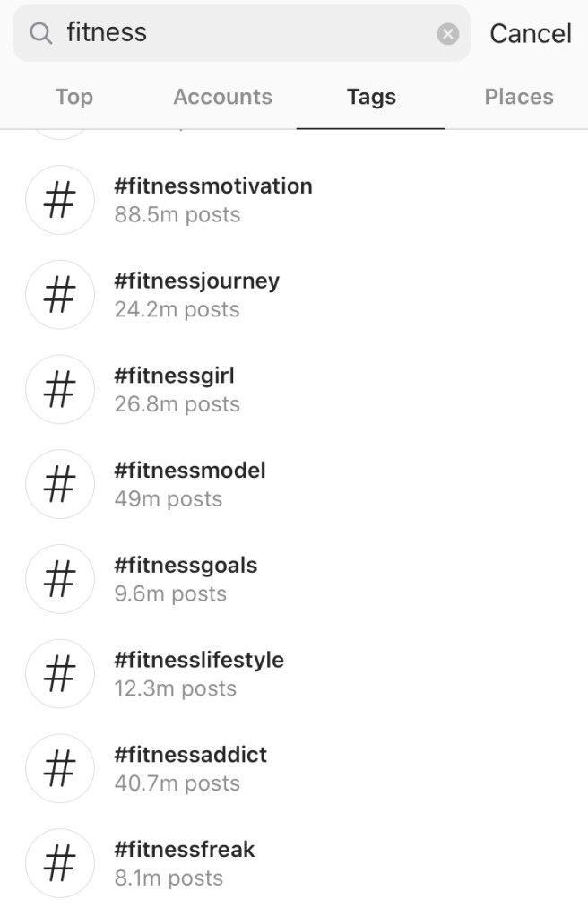Tap the hash icon beside #fitnessgoals
588x917 pixels.
pos(59,579)
